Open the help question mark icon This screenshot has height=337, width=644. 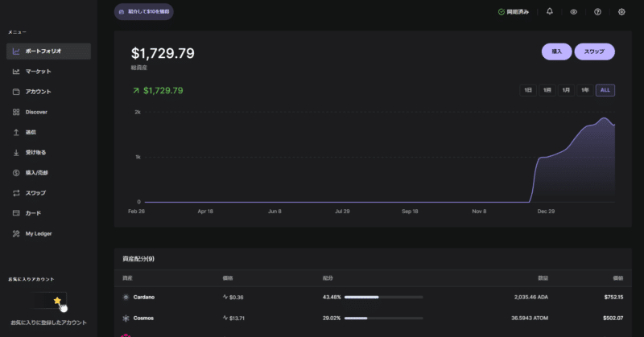(597, 12)
